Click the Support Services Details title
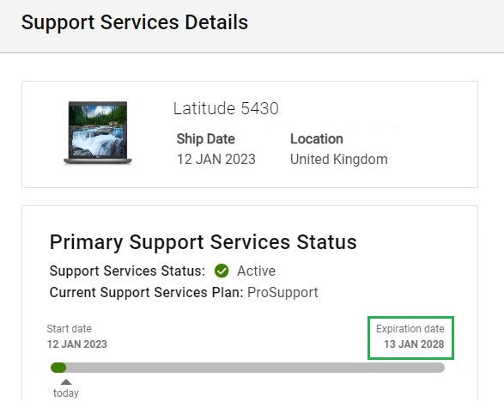 click(135, 22)
